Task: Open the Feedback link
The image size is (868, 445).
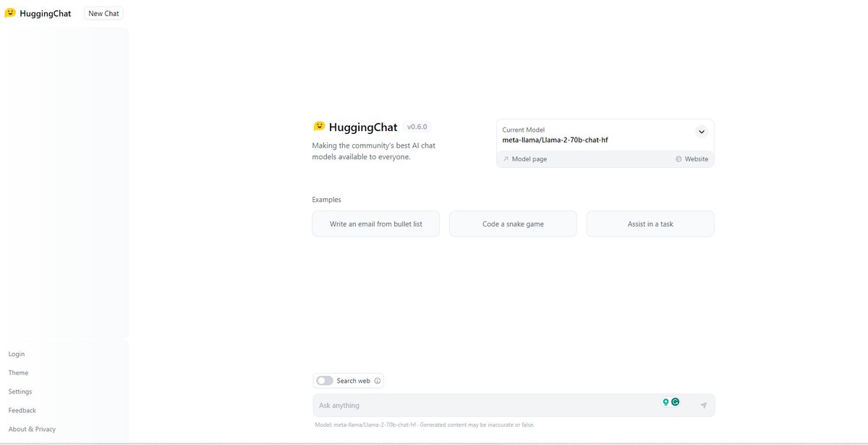Action: point(22,410)
